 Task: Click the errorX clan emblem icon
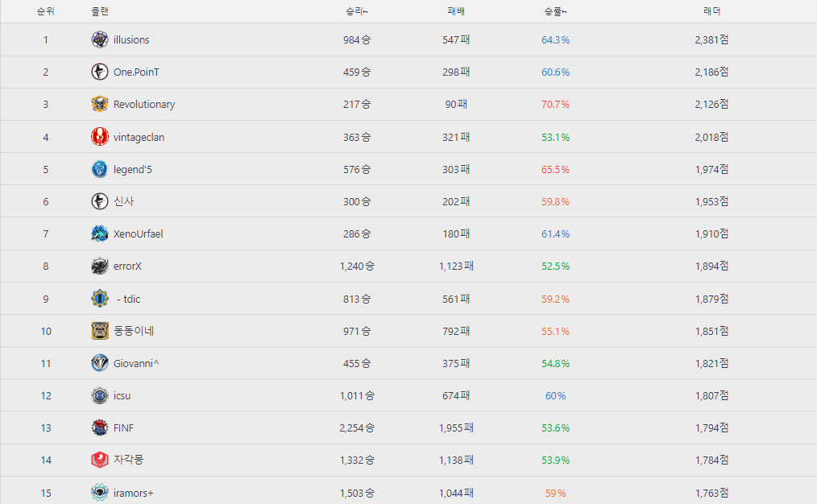[100, 266]
